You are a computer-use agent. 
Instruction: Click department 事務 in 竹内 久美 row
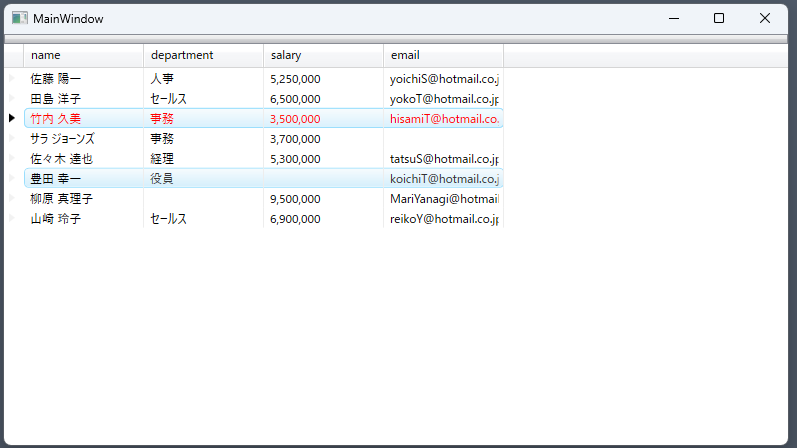coord(203,118)
